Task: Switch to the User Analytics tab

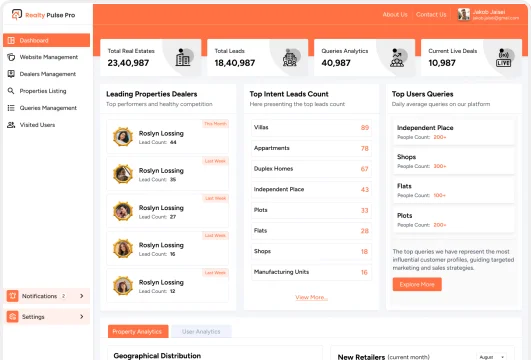Action: click(x=201, y=332)
